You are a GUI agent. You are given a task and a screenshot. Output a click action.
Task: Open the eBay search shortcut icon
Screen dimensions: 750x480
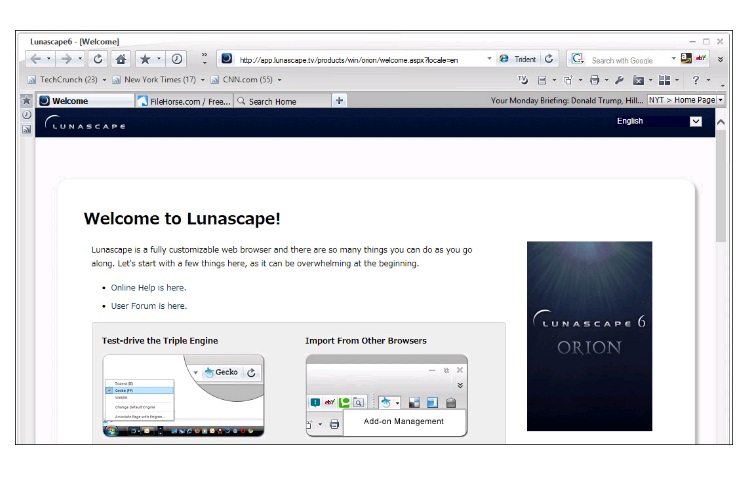701,59
